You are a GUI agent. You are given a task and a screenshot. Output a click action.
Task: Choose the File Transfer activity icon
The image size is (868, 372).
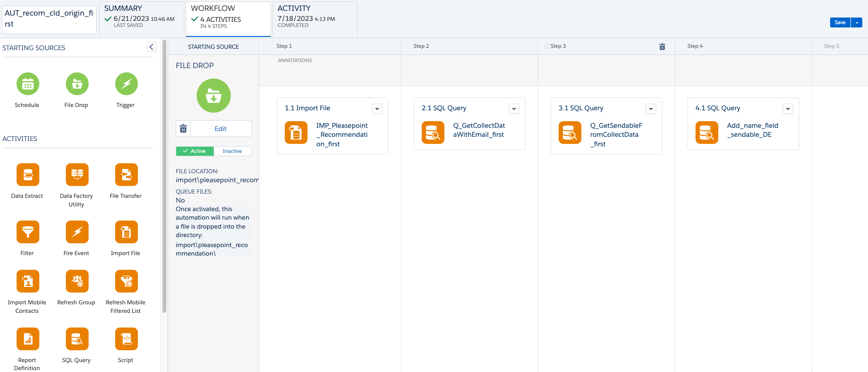coord(126,175)
